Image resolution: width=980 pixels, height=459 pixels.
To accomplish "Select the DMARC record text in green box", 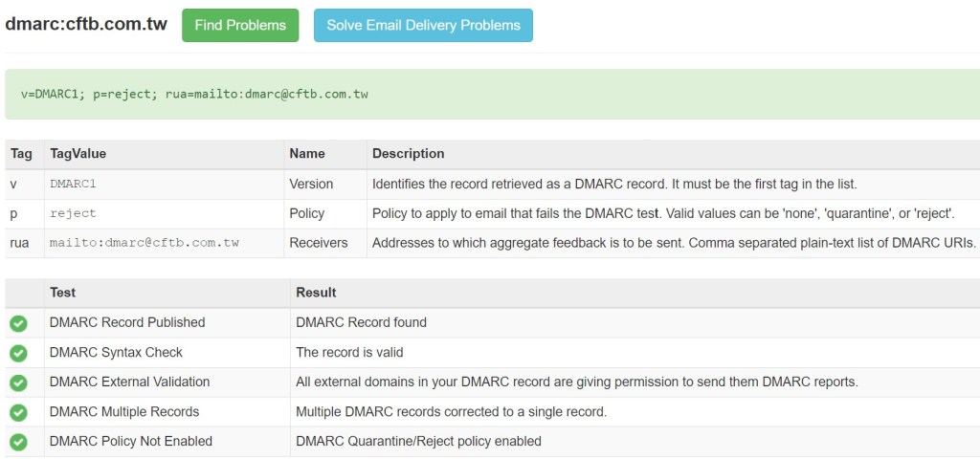I will point(194,94).
